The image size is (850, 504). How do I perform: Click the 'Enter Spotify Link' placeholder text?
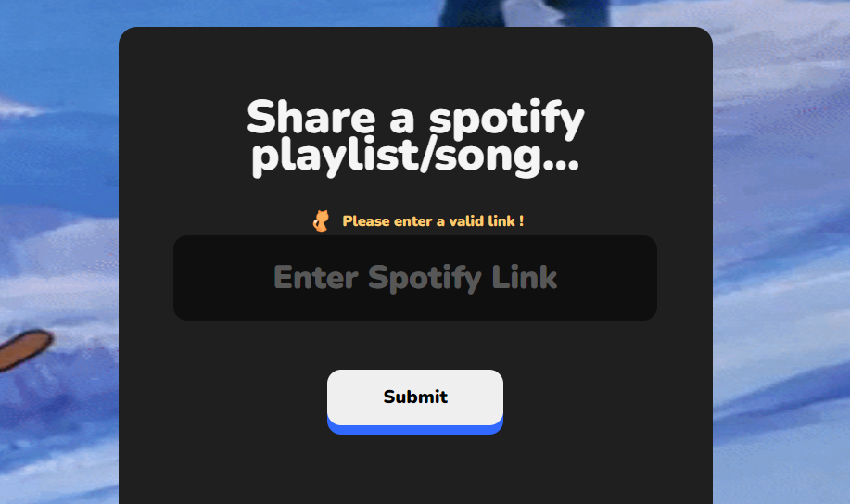[x=415, y=278]
